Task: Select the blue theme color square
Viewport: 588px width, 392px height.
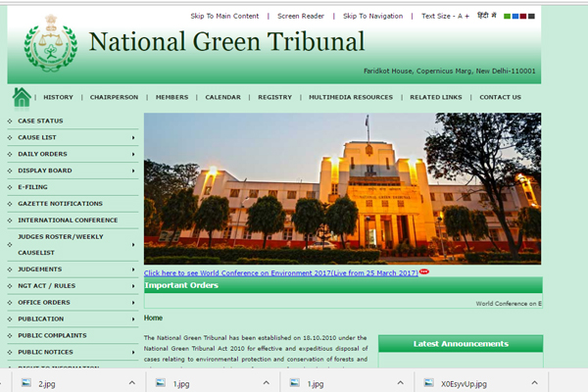Action: tap(514, 17)
